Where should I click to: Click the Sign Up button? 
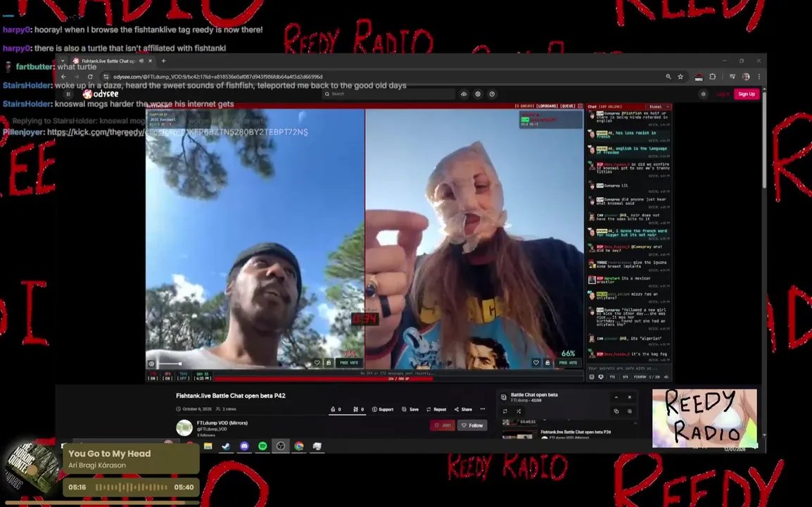(747, 94)
